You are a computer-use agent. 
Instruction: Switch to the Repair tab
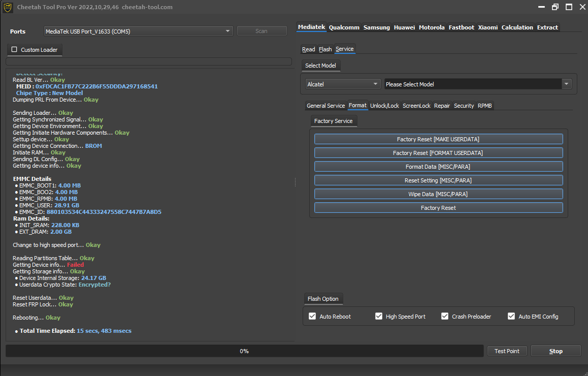pyautogui.click(x=442, y=106)
